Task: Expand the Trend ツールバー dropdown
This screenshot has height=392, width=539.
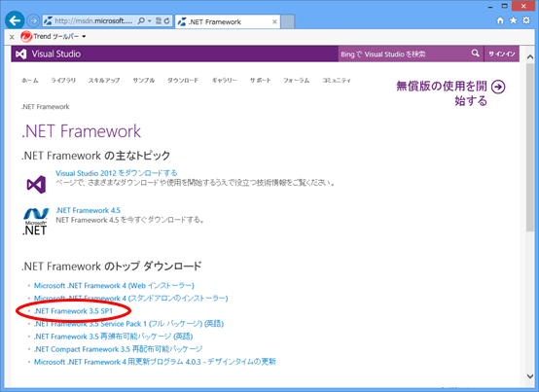Action: [x=84, y=36]
